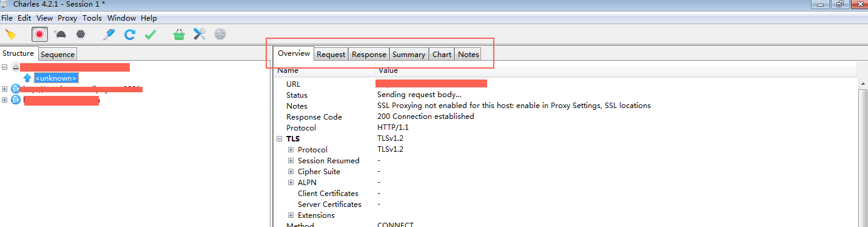The image size is (868, 227).
Task: Open the Proxy menu
Action: 67,18
